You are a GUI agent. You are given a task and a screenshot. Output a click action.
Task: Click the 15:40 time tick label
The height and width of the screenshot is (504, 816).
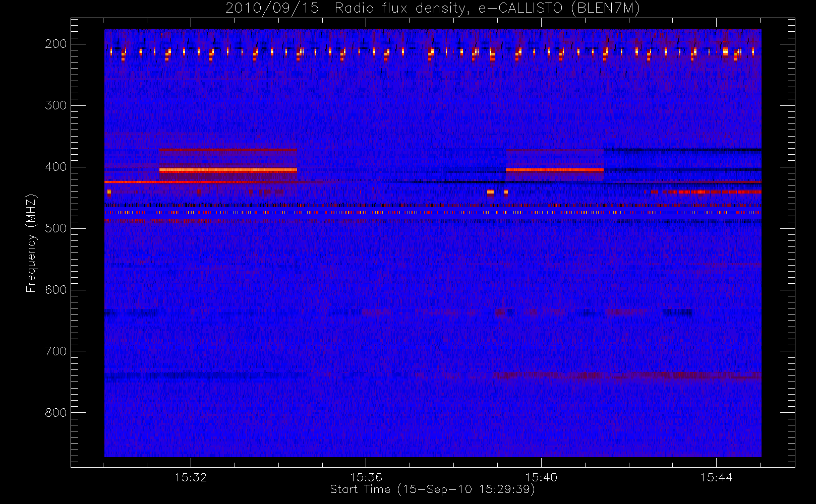[x=541, y=477]
